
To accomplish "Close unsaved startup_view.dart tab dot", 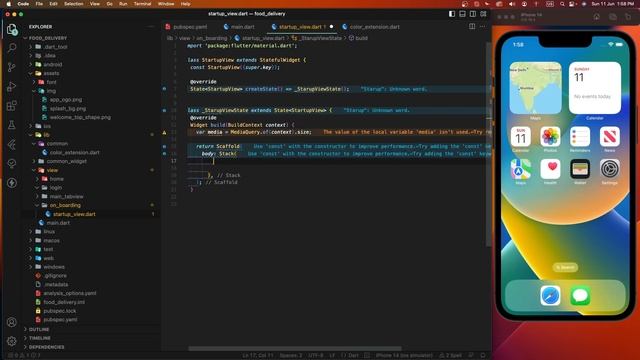I will [331, 27].
